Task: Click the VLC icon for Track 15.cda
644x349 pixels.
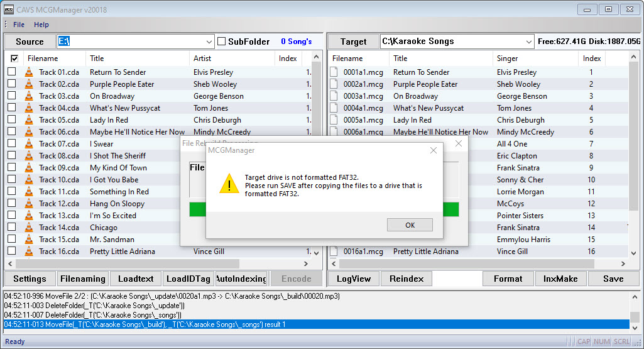Action: 29,239
